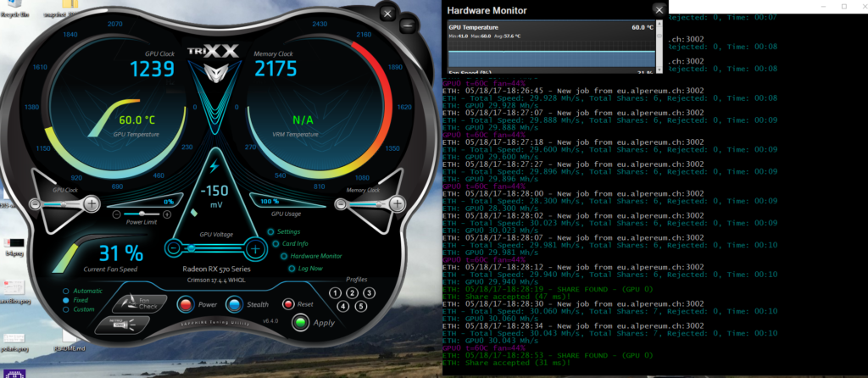Click the Power Limit slider handle

click(142, 214)
